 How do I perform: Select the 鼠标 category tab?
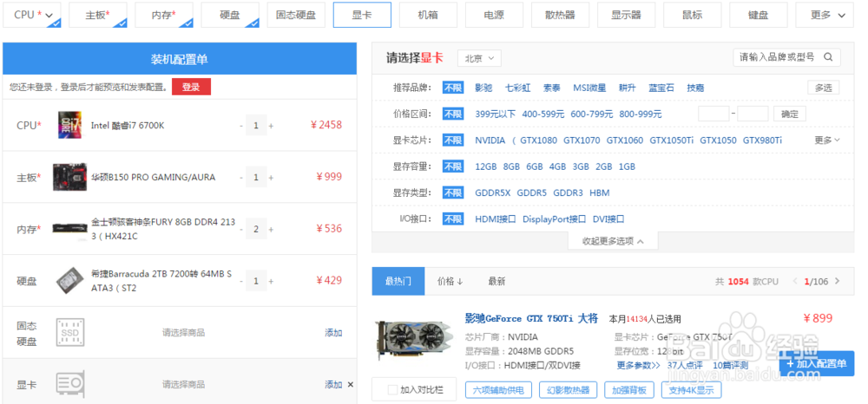692,15
